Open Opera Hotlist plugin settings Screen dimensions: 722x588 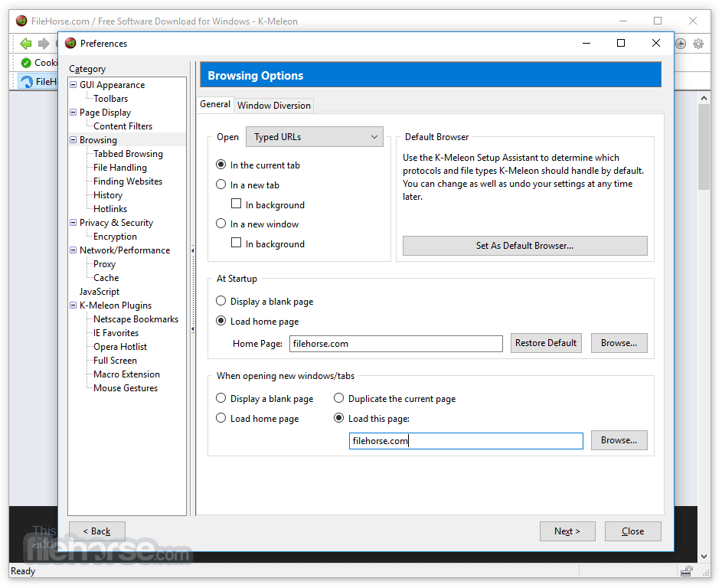(120, 347)
